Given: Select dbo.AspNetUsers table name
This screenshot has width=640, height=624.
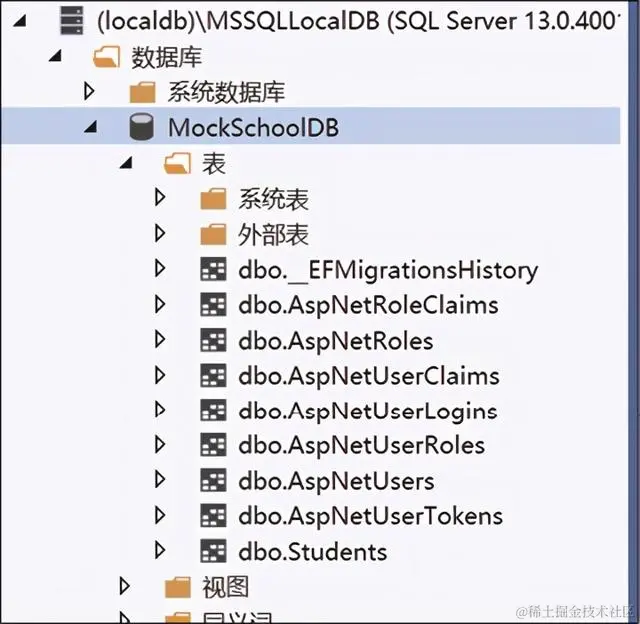Looking at the screenshot, I should click(336, 482).
